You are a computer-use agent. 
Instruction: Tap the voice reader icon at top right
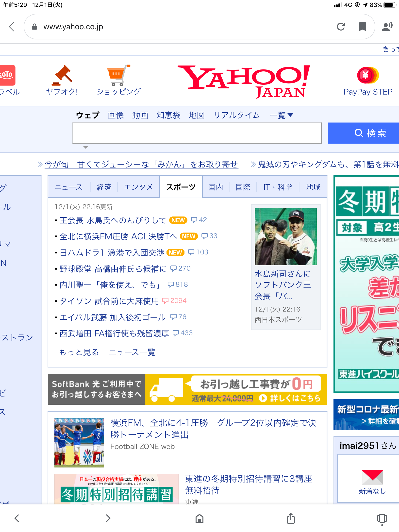[387, 27]
